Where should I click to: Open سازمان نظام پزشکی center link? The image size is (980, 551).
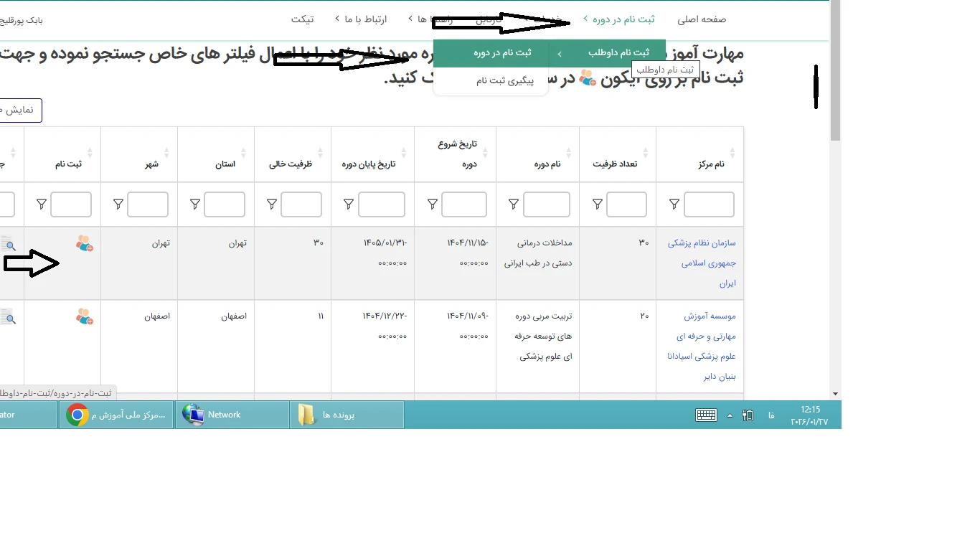(702, 263)
